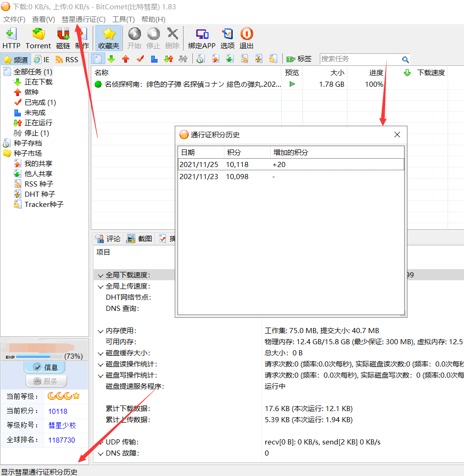Click the 彗星少校 rank title link
This screenshot has width=464, height=476.
coord(62,425)
